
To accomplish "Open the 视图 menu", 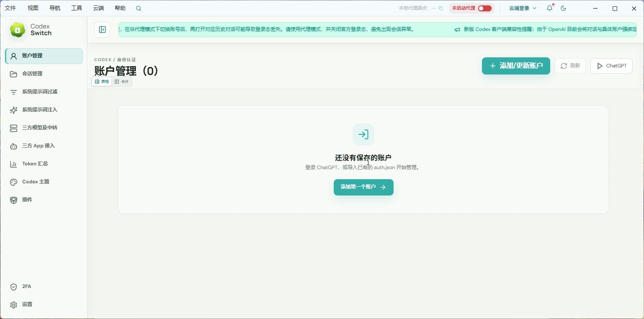I will (x=33, y=8).
